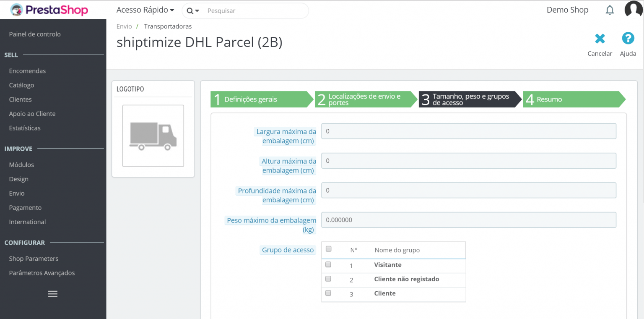Collapse sidebar with the hamburger icon
The image size is (644, 319).
pyautogui.click(x=53, y=294)
